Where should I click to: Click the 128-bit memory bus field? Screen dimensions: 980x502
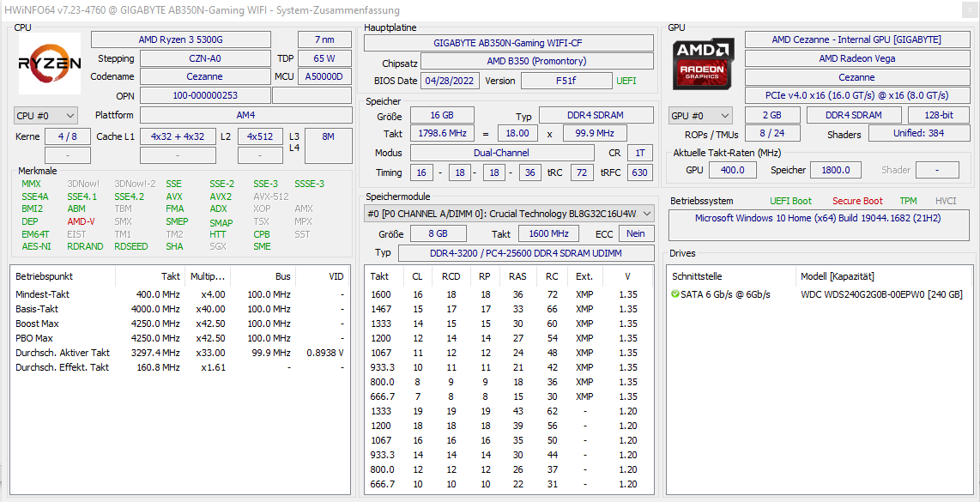pos(938,115)
